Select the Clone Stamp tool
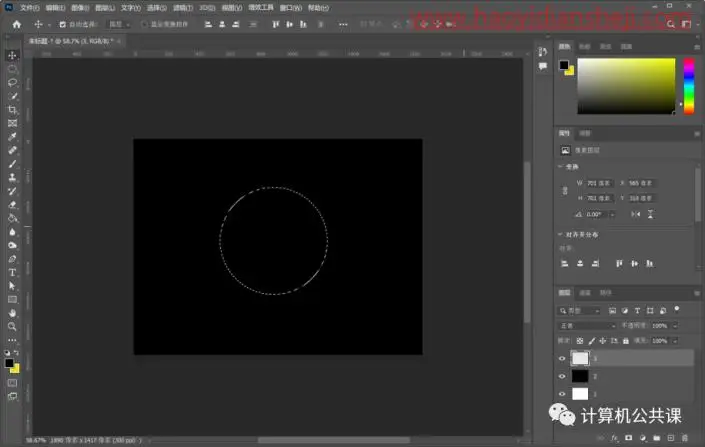 click(12, 178)
